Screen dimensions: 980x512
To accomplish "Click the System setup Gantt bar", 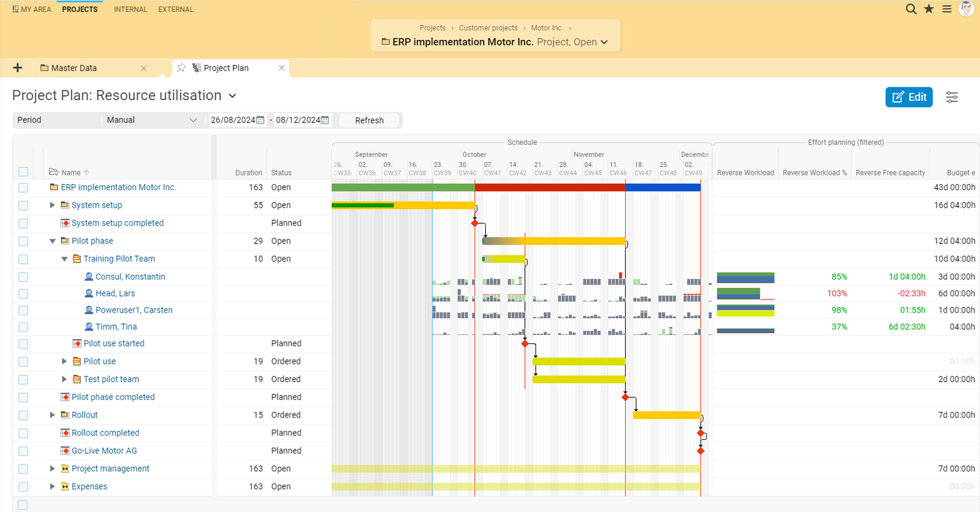I will pyautogui.click(x=403, y=205).
